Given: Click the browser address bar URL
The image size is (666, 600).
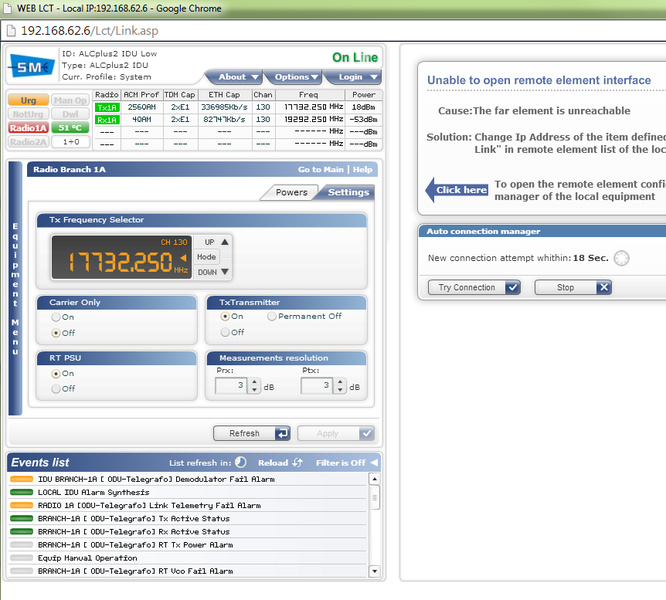Looking at the screenshot, I should click(x=90, y=31).
